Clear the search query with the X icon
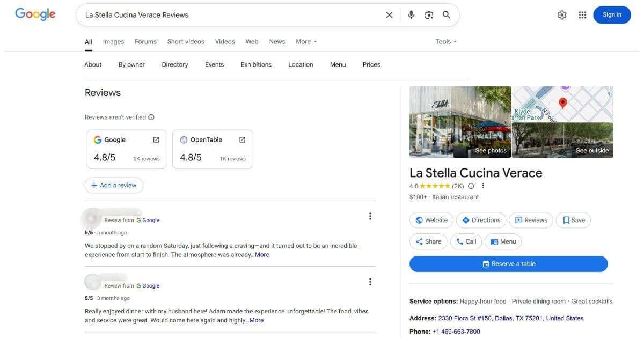 tap(389, 14)
